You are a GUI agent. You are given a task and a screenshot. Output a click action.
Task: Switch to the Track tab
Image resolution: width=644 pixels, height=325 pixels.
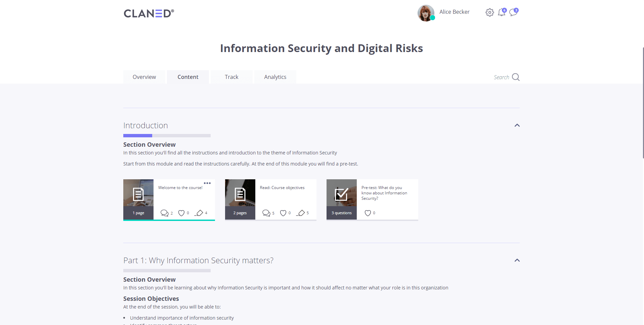tap(231, 77)
